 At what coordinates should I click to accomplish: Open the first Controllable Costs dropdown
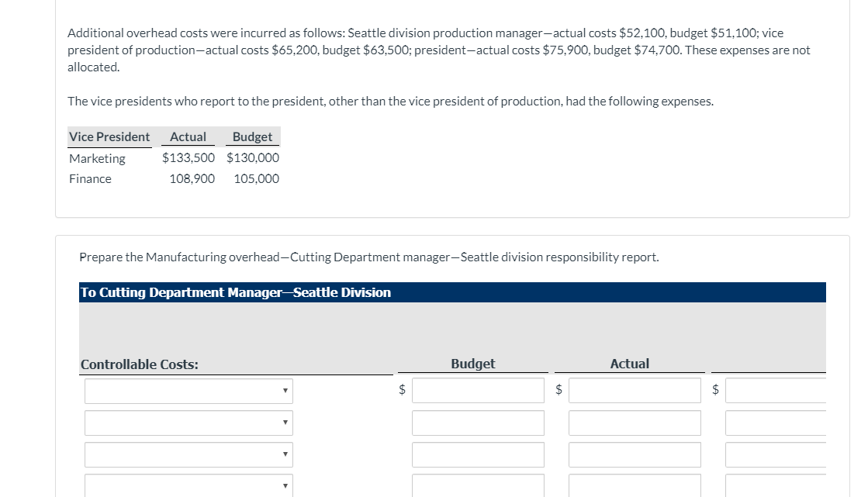(x=188, y=391)
